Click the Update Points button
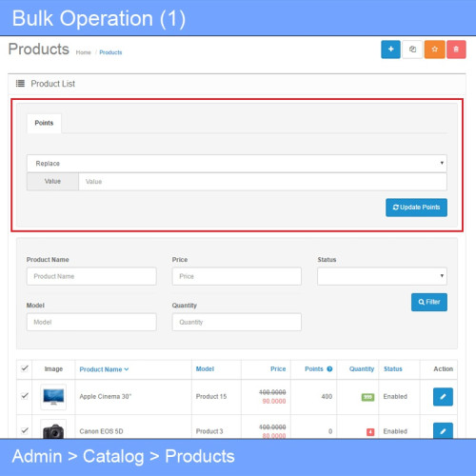The width and height of the screenshot is (476, 476). pos(416,208)
